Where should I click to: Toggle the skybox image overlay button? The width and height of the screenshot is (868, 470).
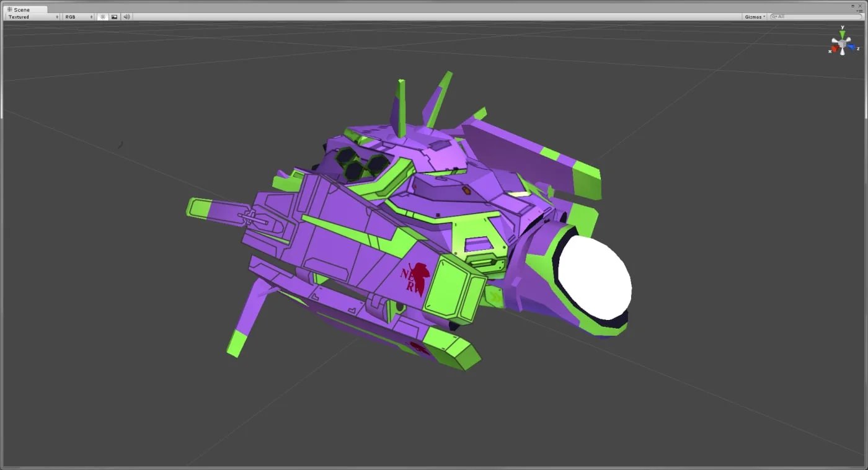pyautogui.click(x=115, y=17)
